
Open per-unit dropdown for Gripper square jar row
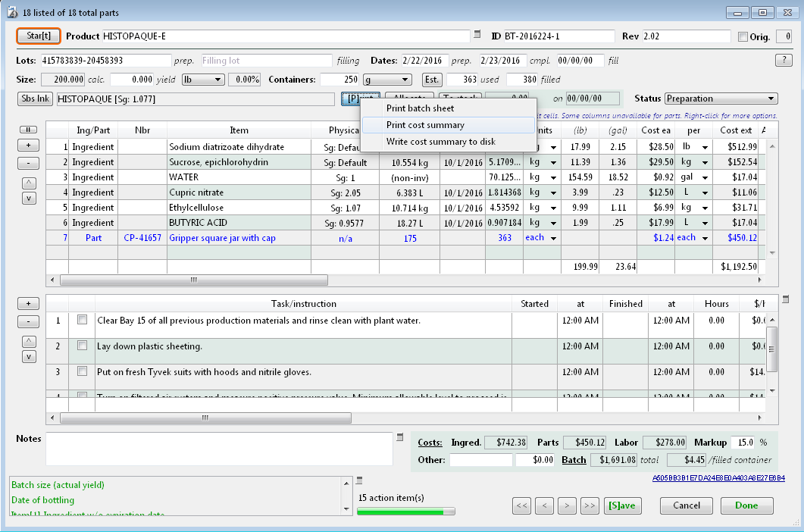(705, 238)
